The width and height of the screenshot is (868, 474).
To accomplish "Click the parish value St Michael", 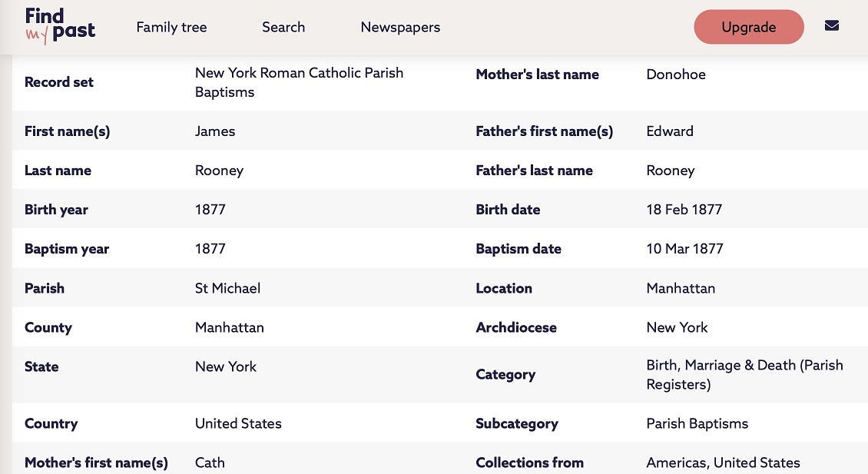I will (x=227, y=288).
